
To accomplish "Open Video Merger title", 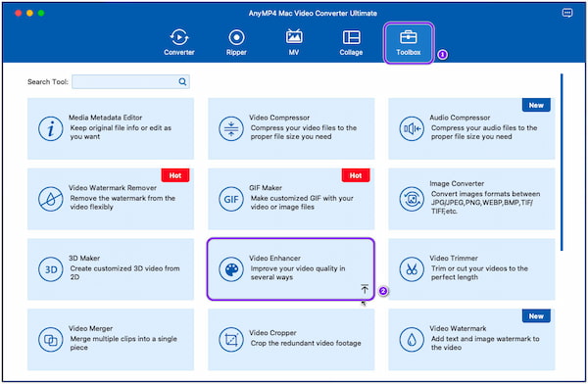I will click(90, 328).
